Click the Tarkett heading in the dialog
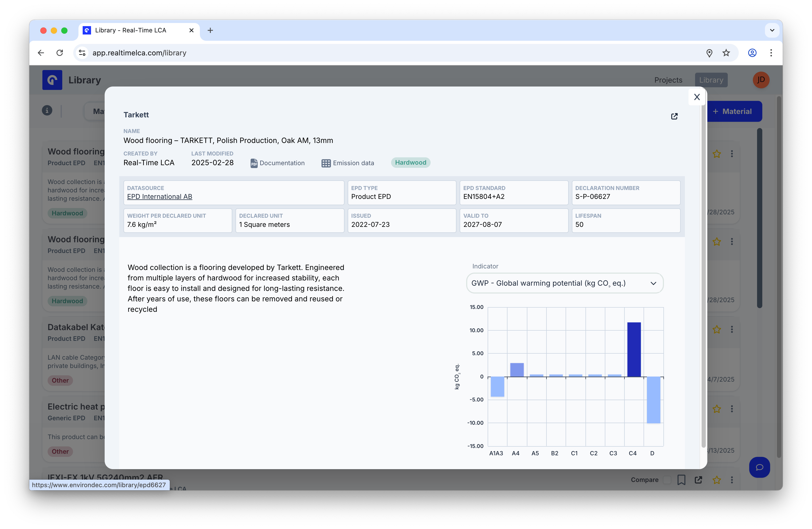 coord(136,115)
